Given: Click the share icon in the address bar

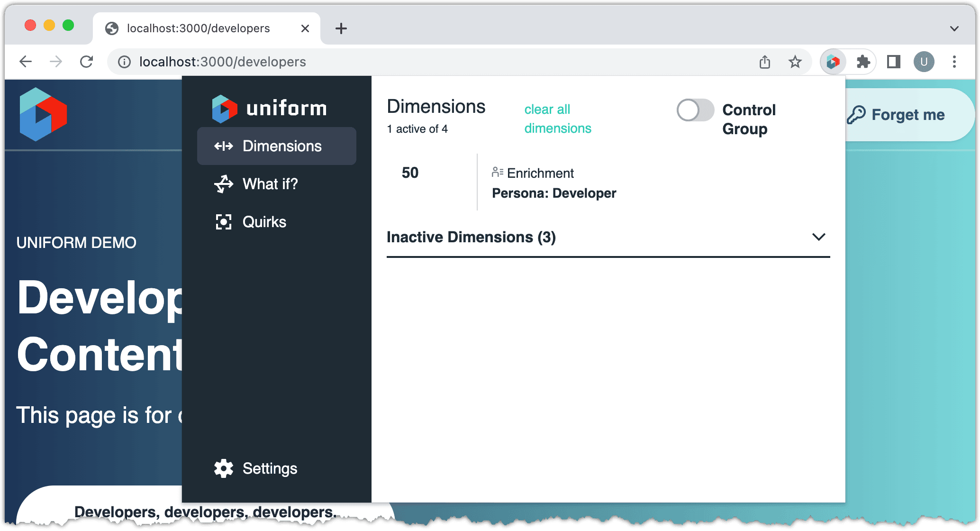Looking at the screenshot, I should 764,62.
